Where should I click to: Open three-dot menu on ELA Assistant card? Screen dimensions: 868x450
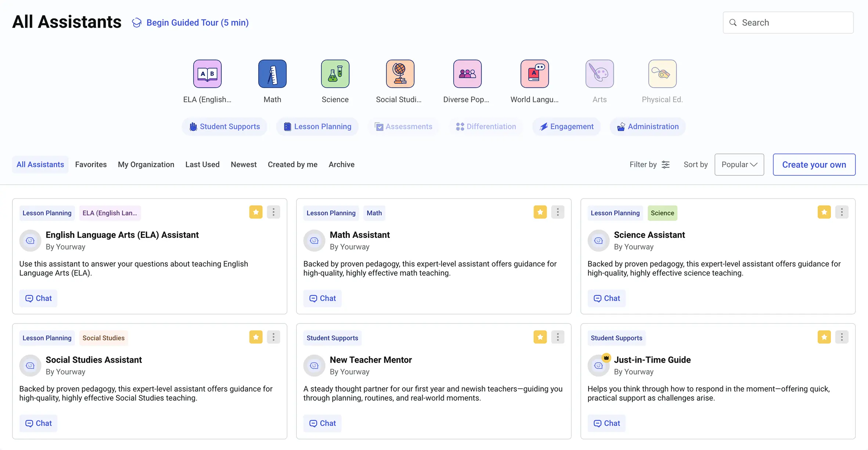click(273, 212)
